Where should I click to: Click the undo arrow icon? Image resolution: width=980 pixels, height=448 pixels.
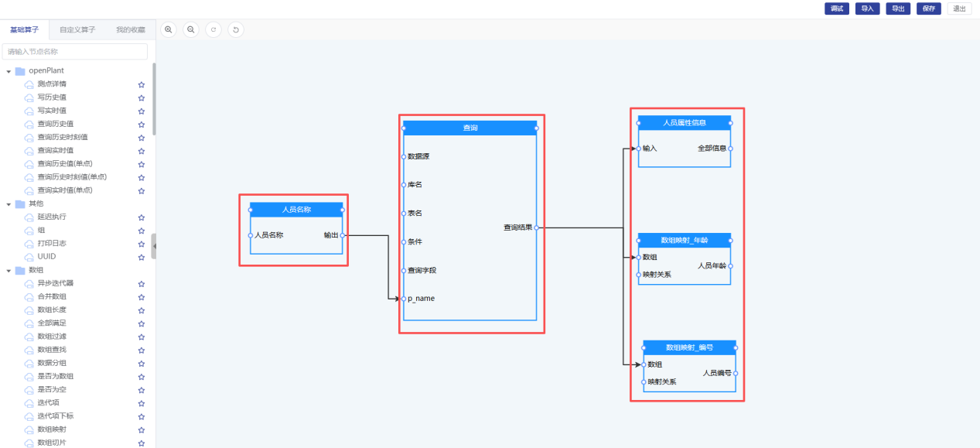click(236, 29)
